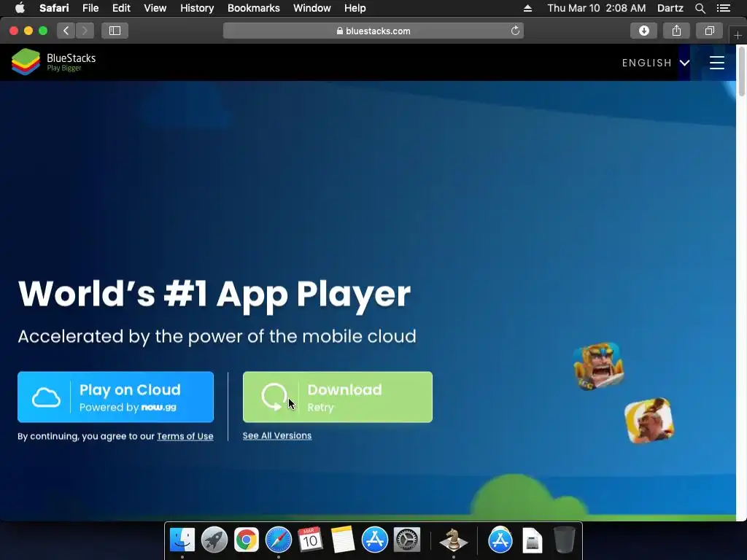Click the World's #1 App Player heading
747x560 pixels.
coord(214,295)
